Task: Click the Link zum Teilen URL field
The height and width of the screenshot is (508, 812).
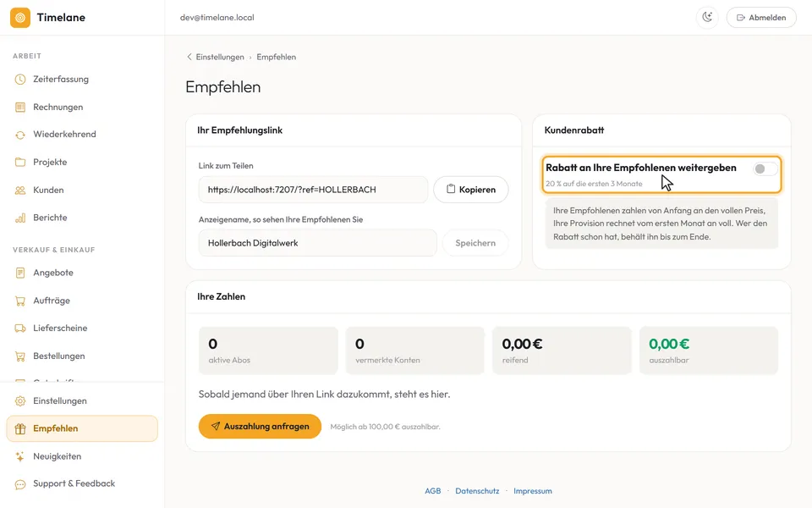Action: (313, 190)
